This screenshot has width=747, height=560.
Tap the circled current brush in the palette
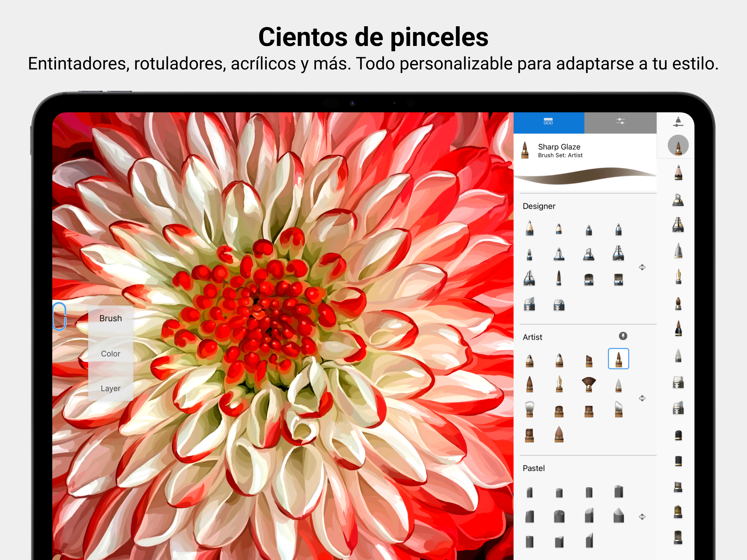[678, 145]
